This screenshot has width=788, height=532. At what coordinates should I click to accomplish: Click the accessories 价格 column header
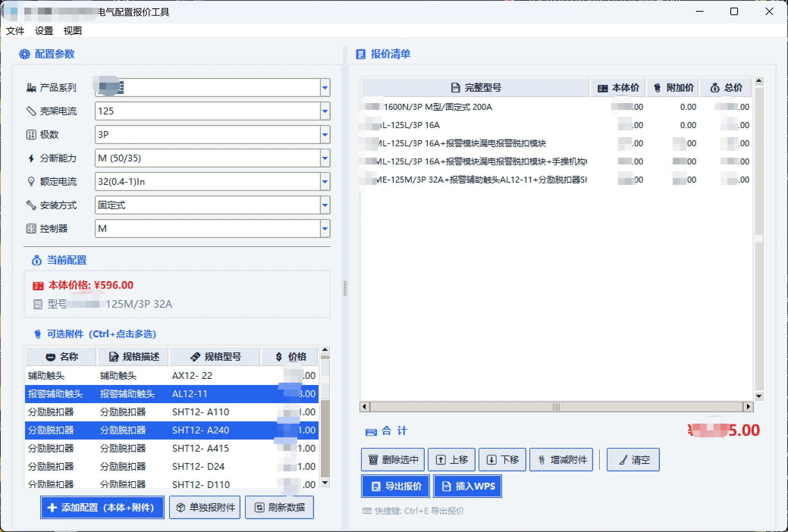[290, 357]
